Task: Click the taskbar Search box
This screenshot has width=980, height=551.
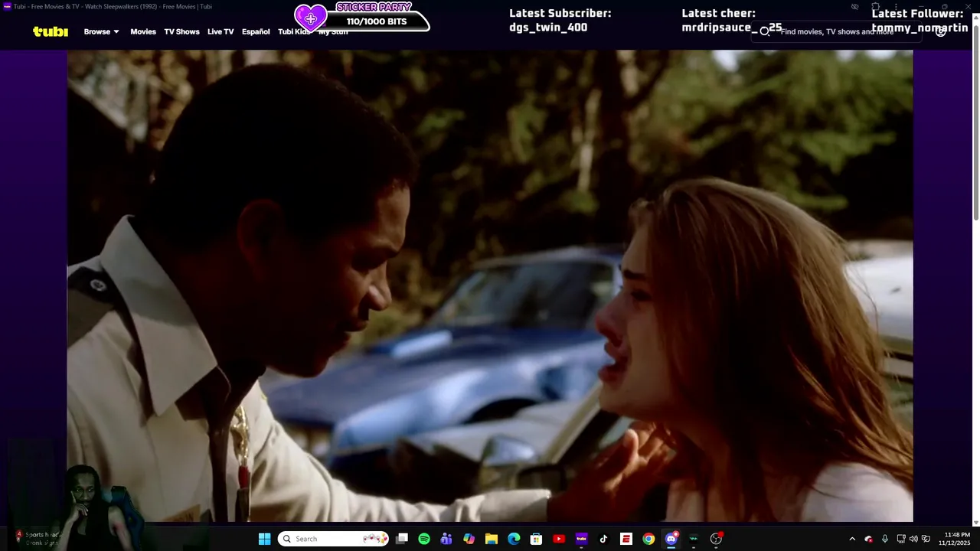Action: (x=333, y=539)
